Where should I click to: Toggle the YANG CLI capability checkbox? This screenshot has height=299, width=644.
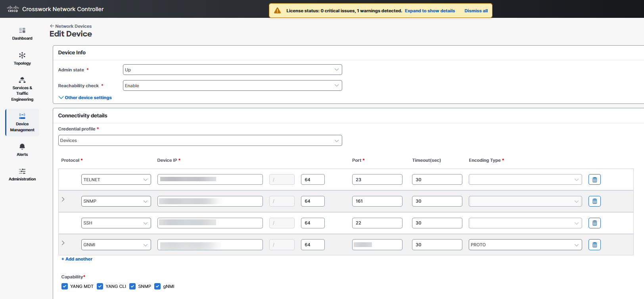[100, 286]
